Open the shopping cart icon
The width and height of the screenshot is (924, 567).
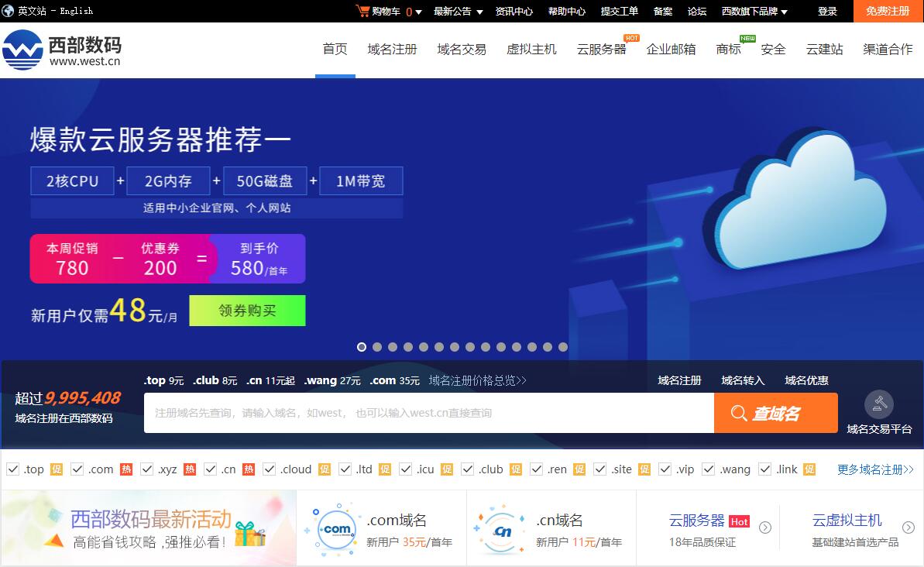tap(363, 11)
